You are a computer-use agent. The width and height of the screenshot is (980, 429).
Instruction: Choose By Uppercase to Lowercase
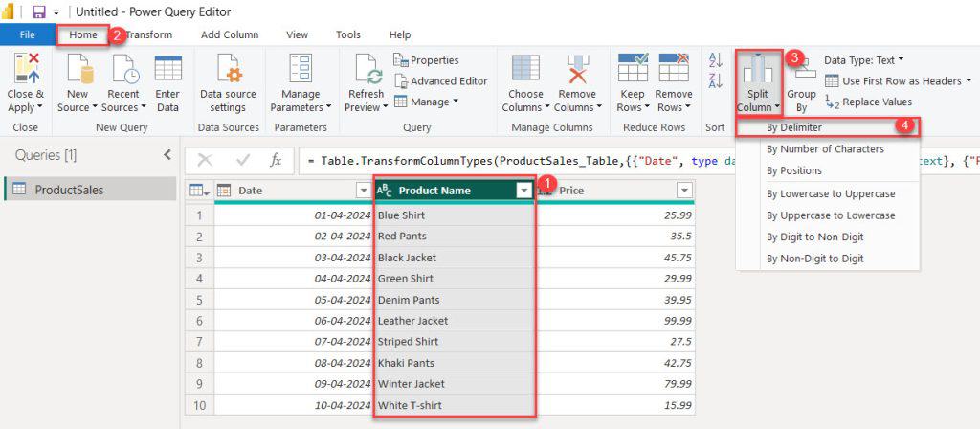[828, 215]
